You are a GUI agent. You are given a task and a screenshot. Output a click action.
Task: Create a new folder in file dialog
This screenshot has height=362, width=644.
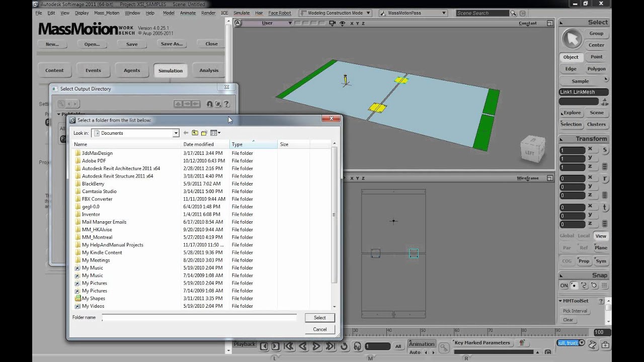click(204, 133)
